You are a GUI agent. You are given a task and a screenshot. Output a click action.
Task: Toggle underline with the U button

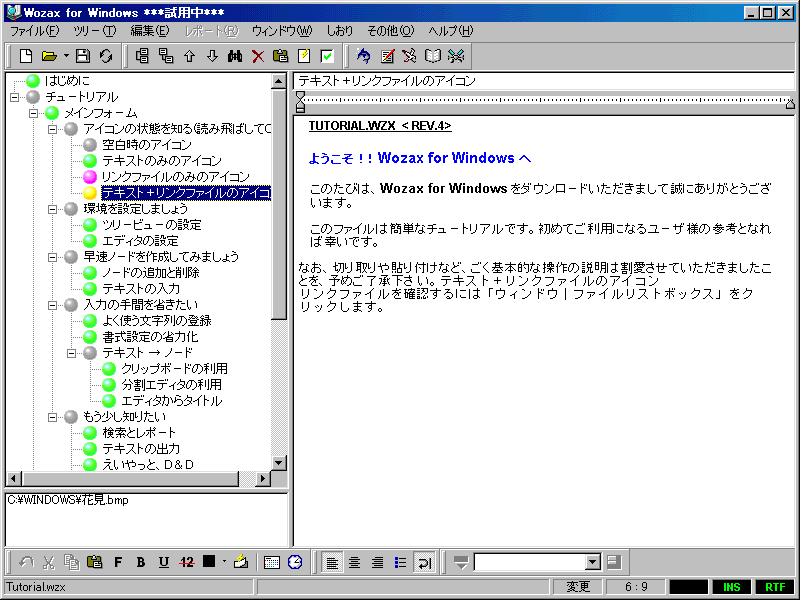tap(164, 562)
